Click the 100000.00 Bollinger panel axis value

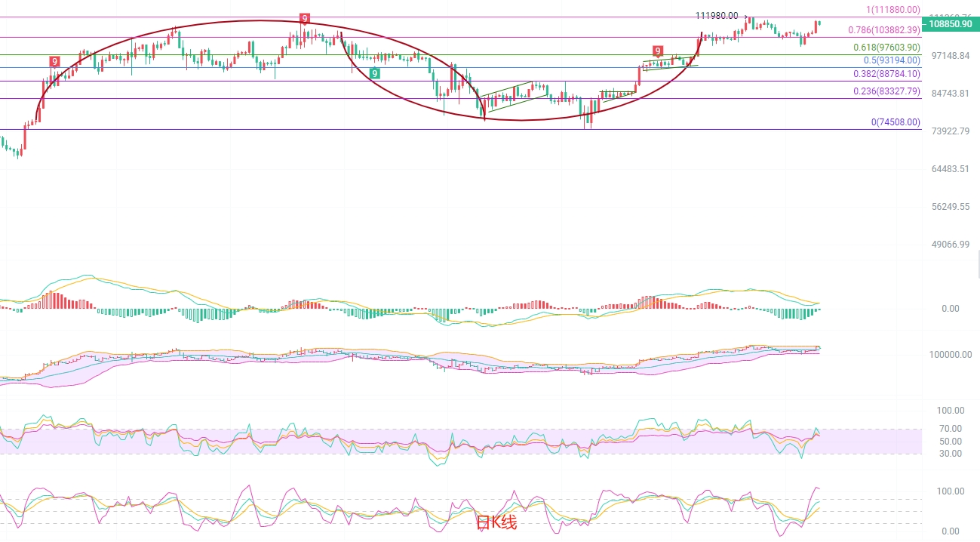(x=949, y=354)
